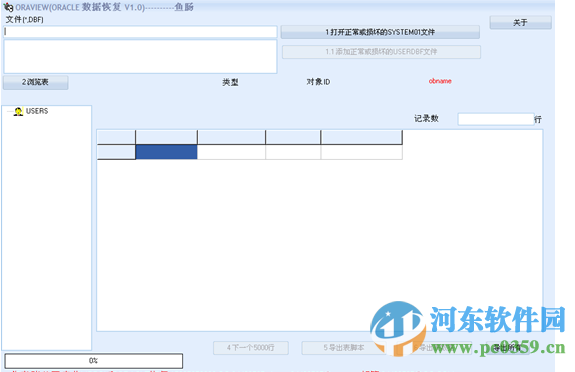Click the 导出所有 button
This screenshot has height=372, width=575.
tap(508, 348)
